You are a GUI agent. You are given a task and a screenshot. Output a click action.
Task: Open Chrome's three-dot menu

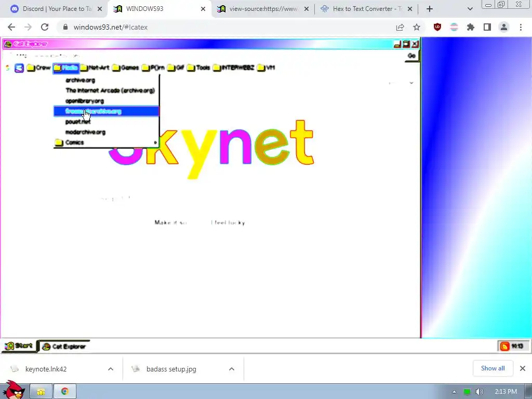pos(521,27)
